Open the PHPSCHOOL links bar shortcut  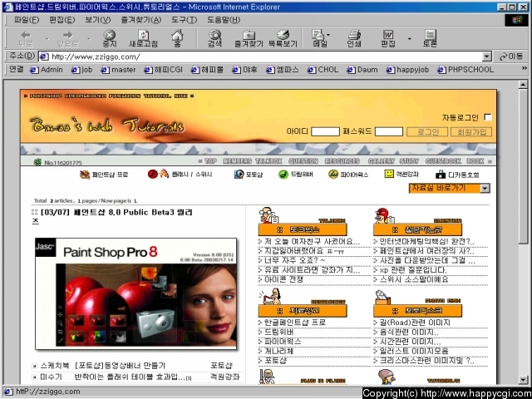coord(465,70)
